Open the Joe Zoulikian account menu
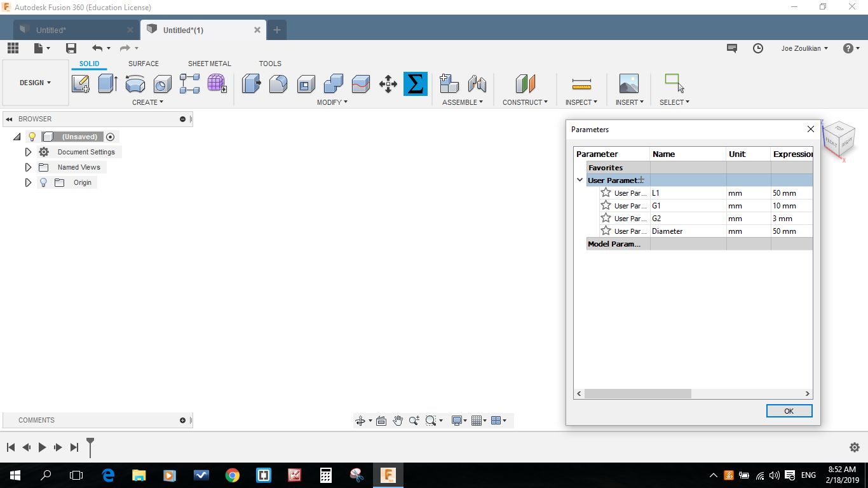This screenshot has width=868, height=488. (x=804, y=48)
